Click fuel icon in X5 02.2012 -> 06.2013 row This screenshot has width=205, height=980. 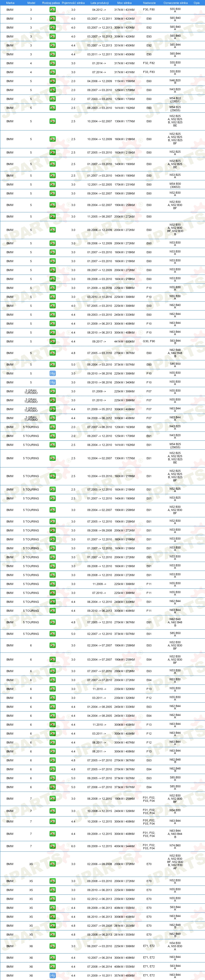[x=52, y=899]
